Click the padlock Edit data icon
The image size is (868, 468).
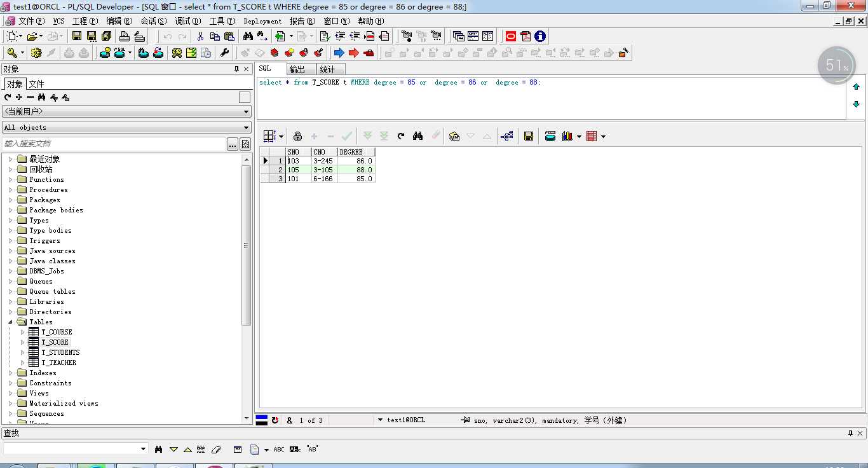click(x=297, y=136)
